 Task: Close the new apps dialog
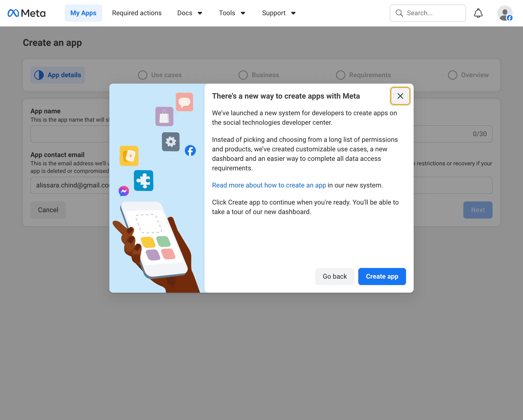(x=400, y=96)
